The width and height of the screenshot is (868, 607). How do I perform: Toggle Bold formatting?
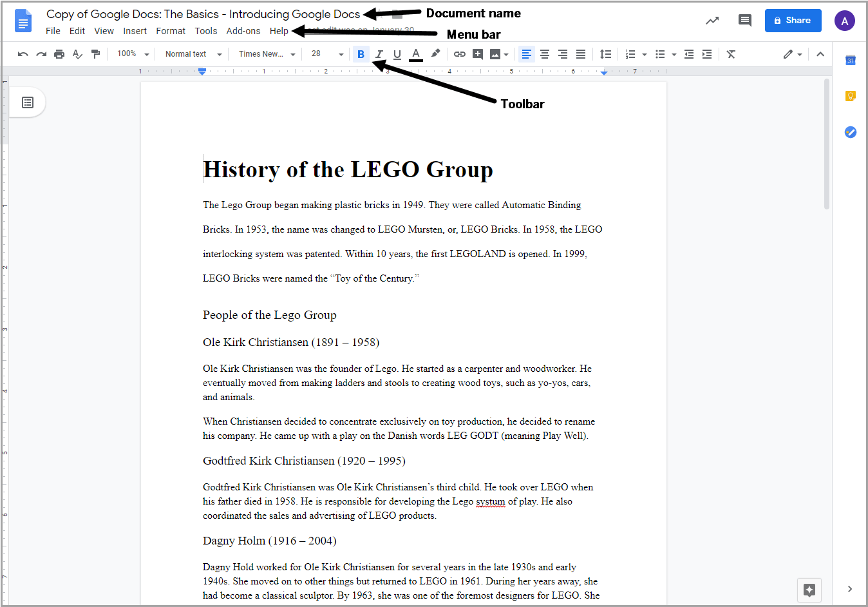361,54
